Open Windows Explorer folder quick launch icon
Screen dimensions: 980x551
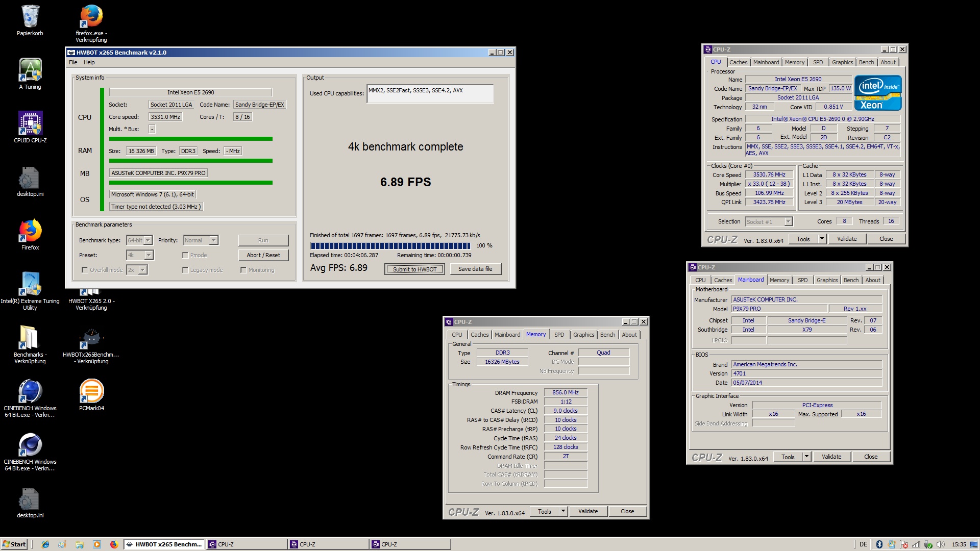80,544
